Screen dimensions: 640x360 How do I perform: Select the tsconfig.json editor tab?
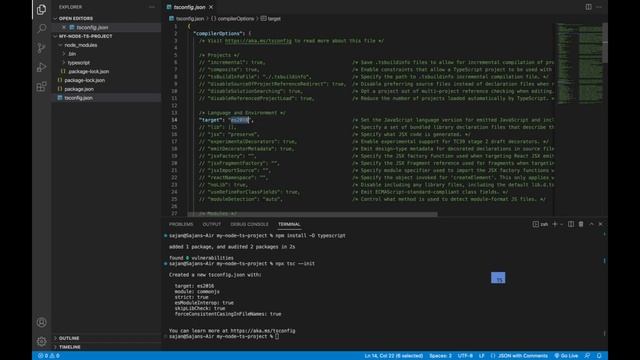coord(189,7)
